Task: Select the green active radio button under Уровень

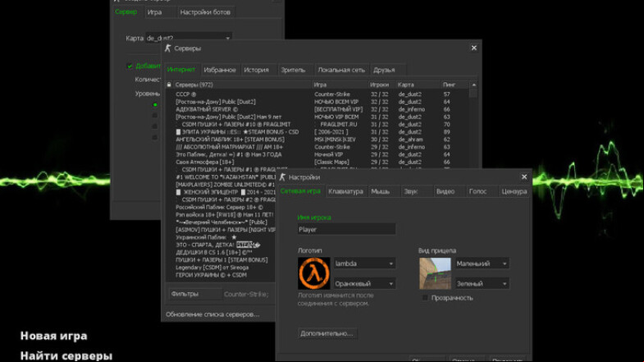Action: tap(155, 105)
